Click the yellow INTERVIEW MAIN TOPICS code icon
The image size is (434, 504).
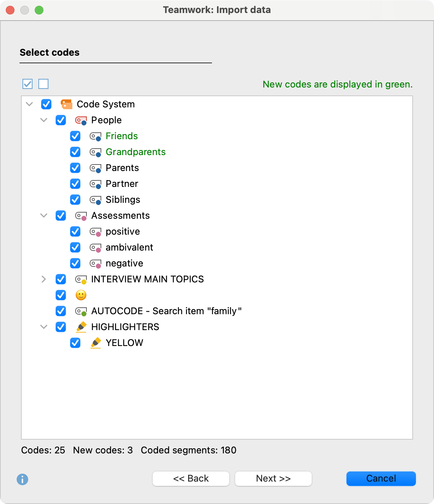tap(81, 279)
